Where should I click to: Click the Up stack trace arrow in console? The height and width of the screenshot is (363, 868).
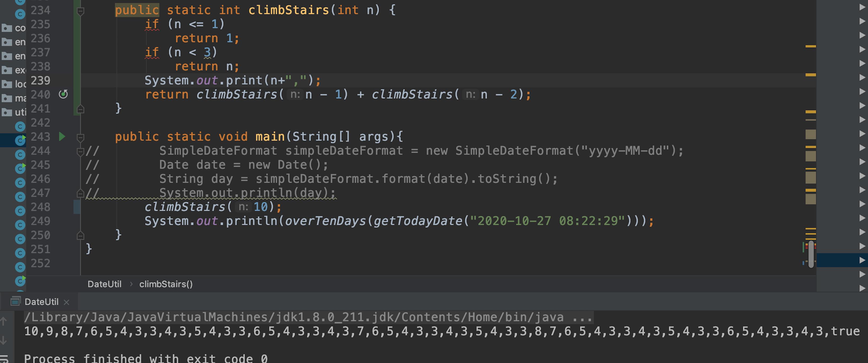[x=4, y=321]
